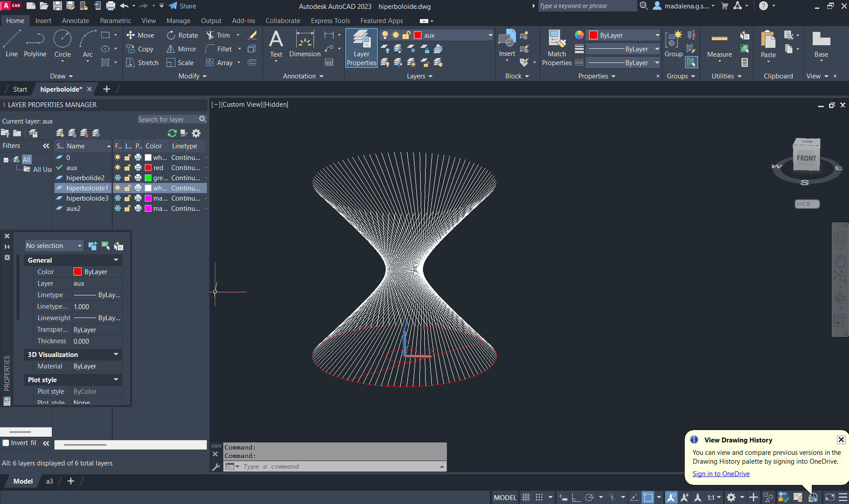This screenshot has width=849, height=504.
Task: Open the a3 layout tab
Action: tap(50, 481)
